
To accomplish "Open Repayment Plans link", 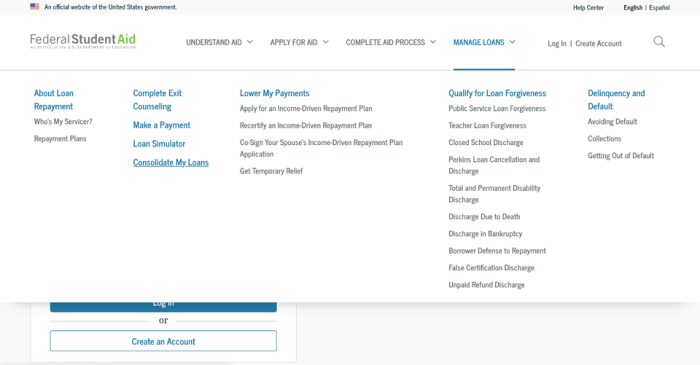I will point(60,138).
